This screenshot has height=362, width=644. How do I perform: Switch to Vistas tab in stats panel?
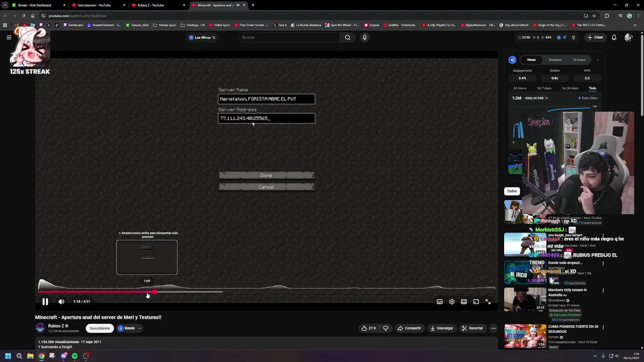pyautogui.click(x=531, y=60)
